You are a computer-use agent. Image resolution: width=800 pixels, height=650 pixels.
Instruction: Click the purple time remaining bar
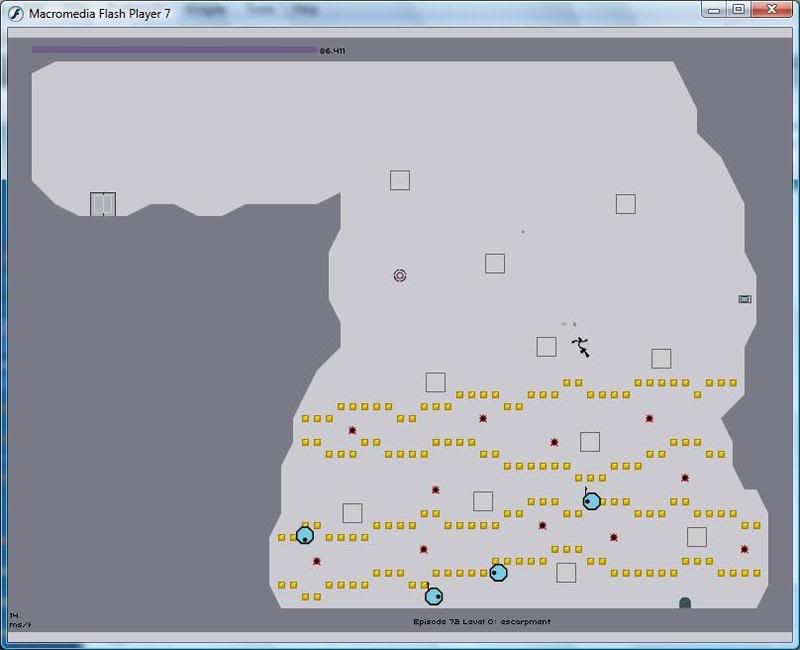point(173,49)
